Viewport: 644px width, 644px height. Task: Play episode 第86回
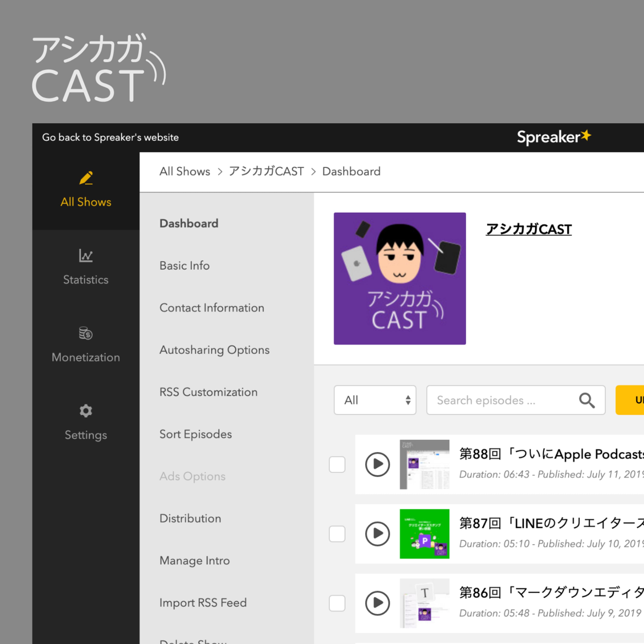[x=377, y=603]
